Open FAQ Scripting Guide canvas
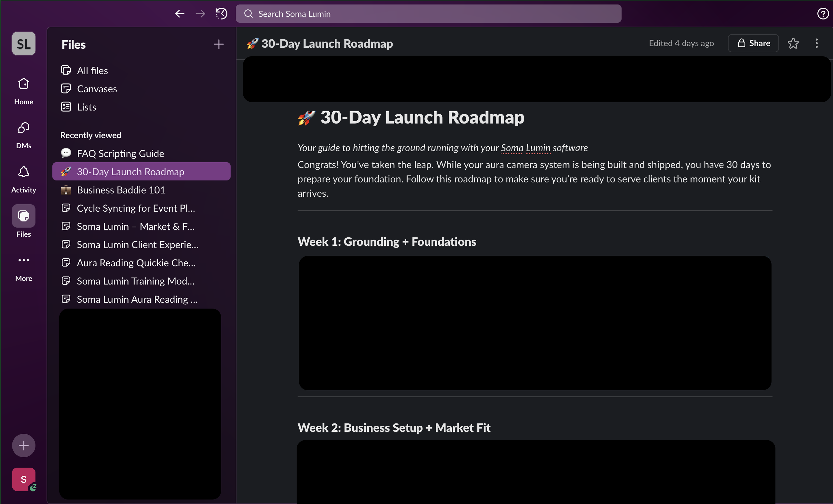 (x=120, y=153)
